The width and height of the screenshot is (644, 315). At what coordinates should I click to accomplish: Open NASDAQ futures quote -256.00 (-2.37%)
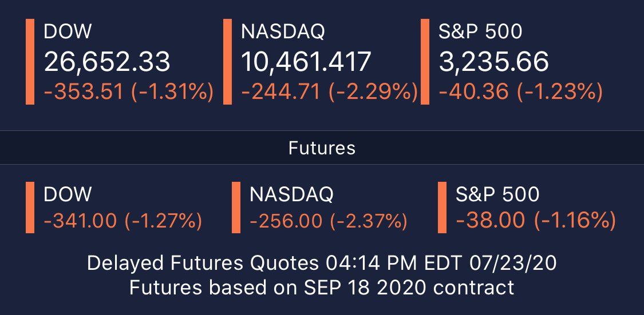pyautogui.click(x=329, y=220)
